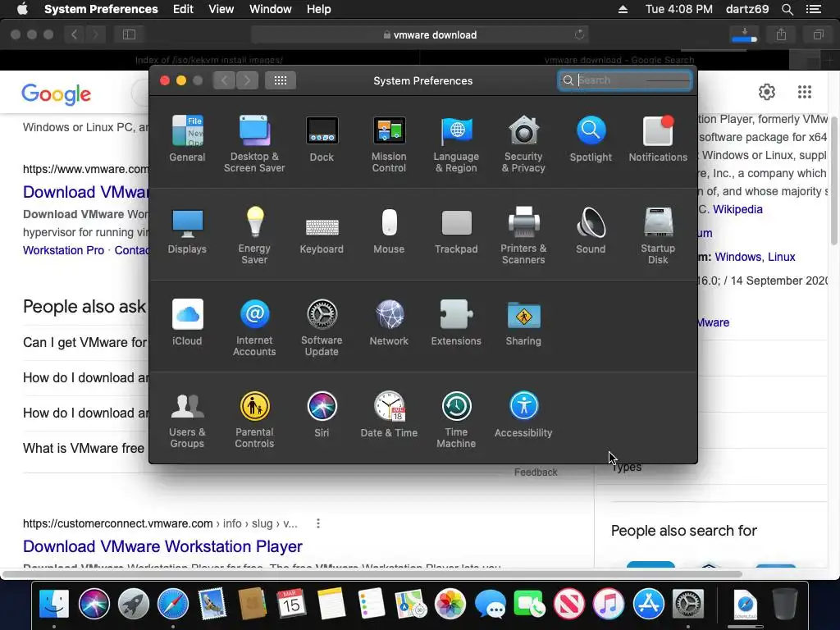Open the Spotlight preferences pane
Screen dimensions: 840x630
point(591,138)
